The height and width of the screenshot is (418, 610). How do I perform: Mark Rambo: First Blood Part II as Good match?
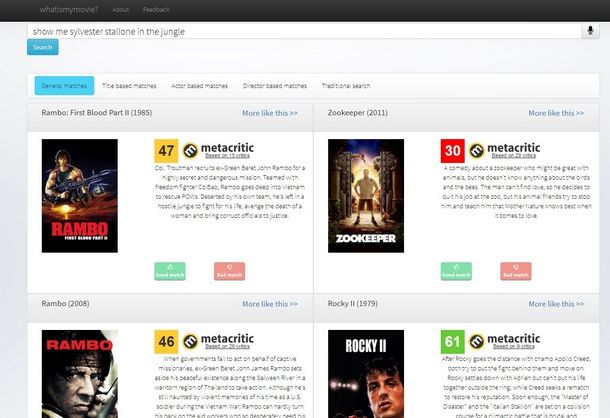170,271
